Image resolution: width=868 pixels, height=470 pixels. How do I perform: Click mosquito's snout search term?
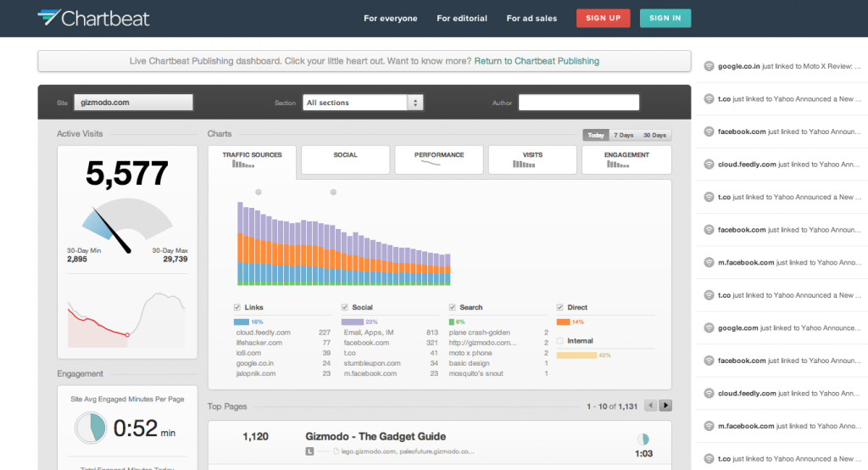click(476, 373)
